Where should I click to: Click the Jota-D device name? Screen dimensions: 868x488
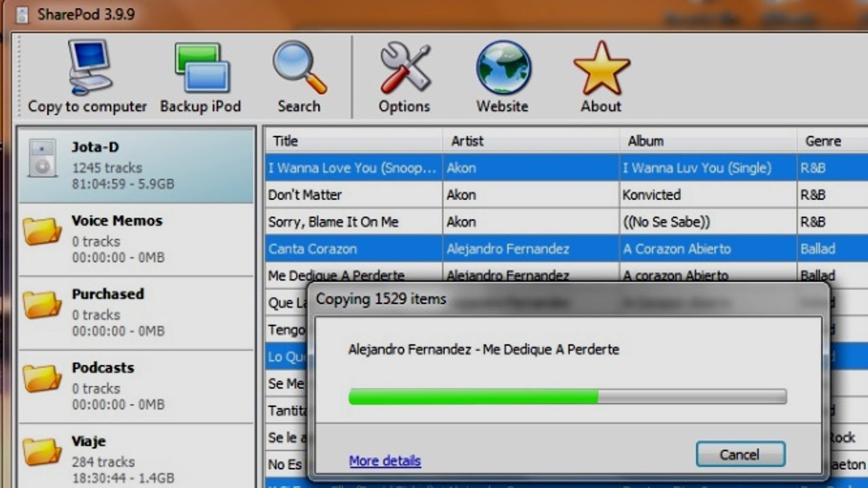(x=95, y=146)
